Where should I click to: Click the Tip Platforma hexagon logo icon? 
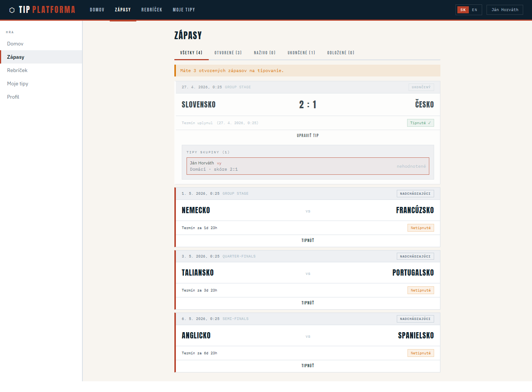click(12, 10)
